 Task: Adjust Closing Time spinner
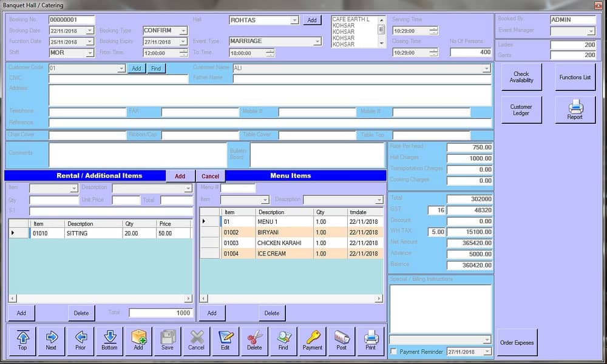433,52
